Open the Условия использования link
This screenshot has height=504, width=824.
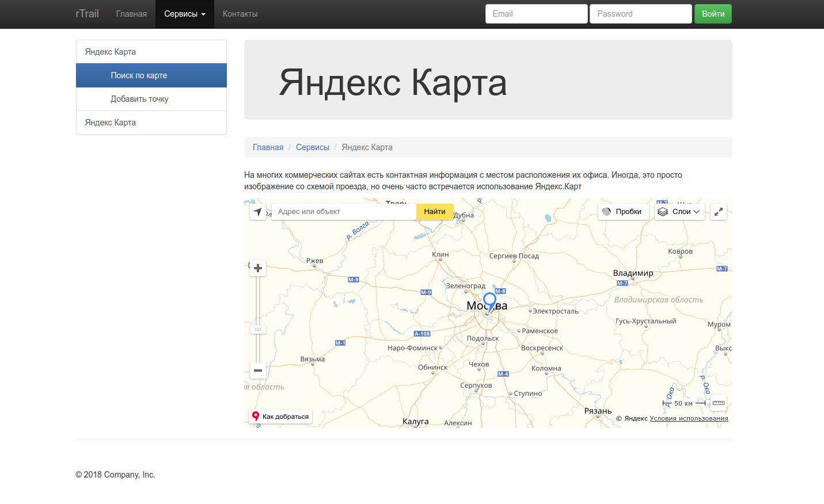click(689, 418)
